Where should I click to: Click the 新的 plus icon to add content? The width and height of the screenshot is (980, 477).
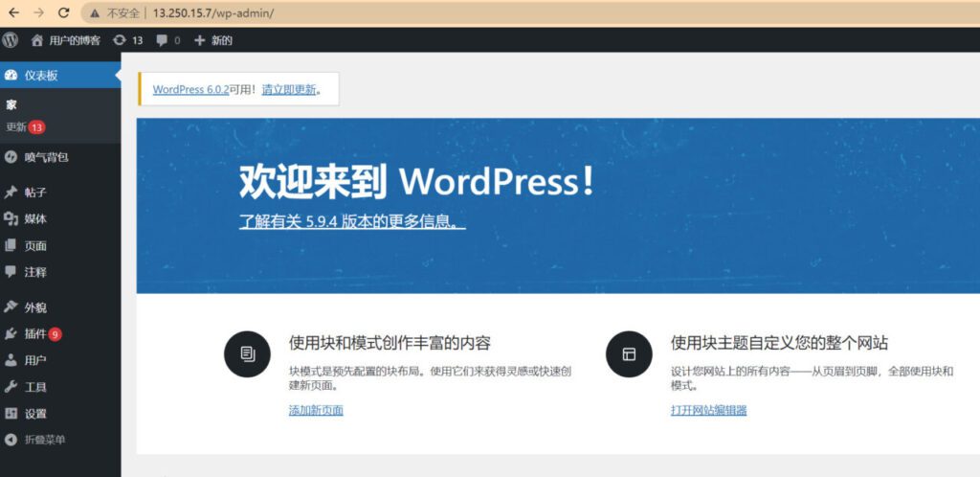click(x=200, y=40)
